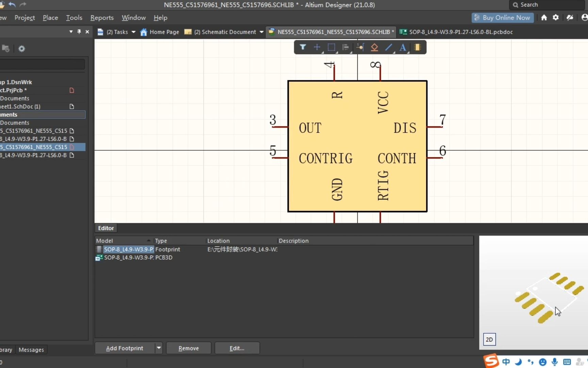Click the orange IEEE symbol tool

[x=374, y=47]
